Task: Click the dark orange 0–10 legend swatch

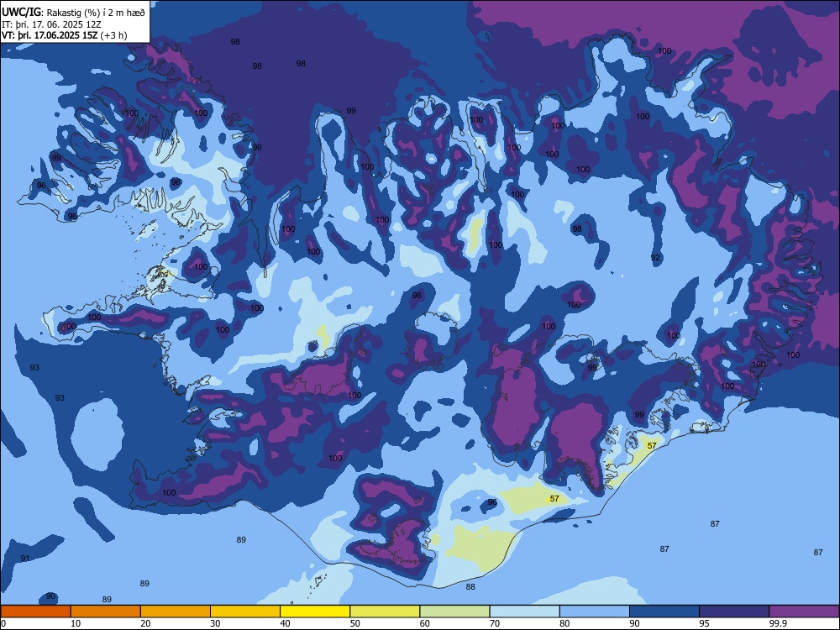Action: coord(36,612)
